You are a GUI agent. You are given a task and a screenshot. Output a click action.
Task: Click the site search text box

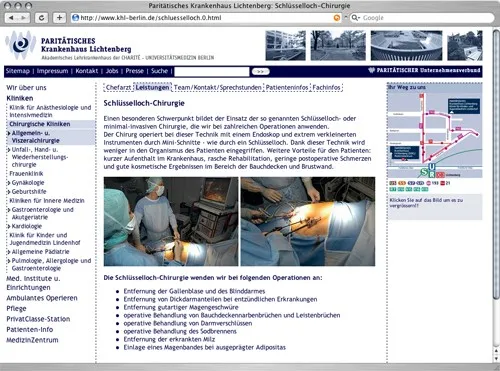point(212,71)
